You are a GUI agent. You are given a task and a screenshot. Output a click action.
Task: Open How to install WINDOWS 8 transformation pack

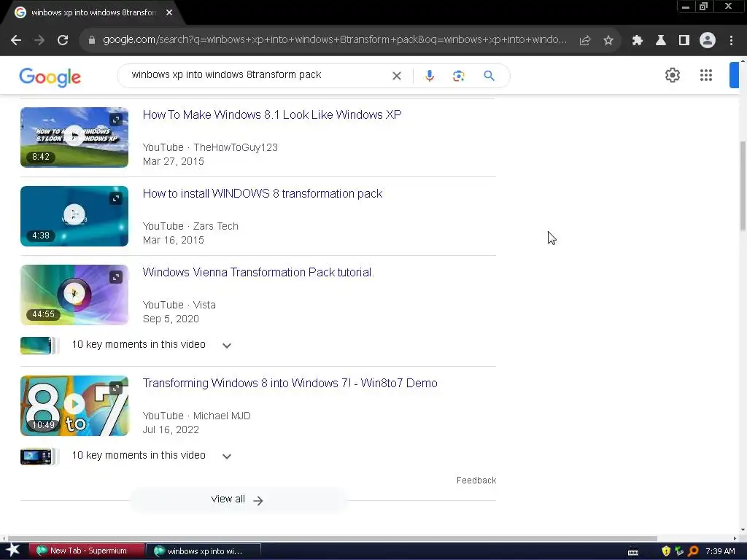tap(263, 194)
